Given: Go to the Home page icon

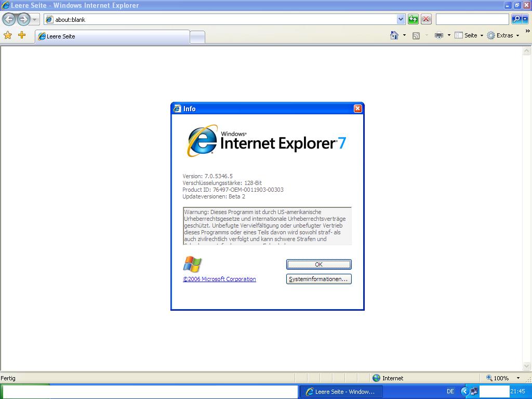Looking at the screenshot, I should [394, 35].
